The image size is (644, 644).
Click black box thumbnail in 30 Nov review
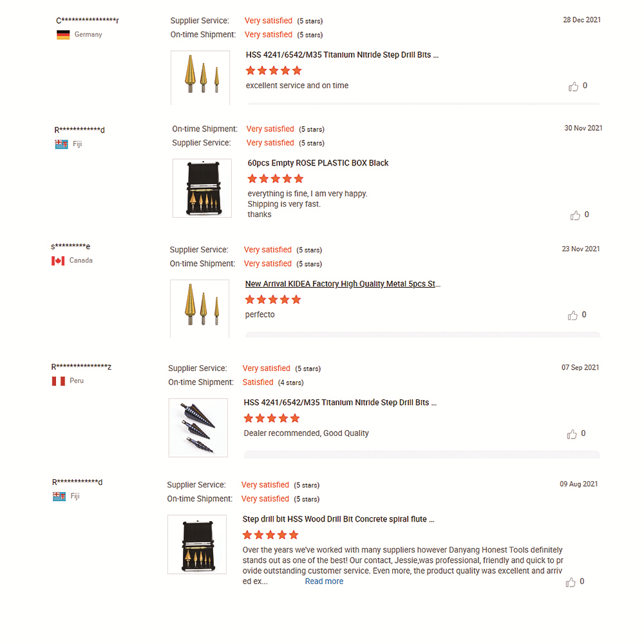[202, 188]
